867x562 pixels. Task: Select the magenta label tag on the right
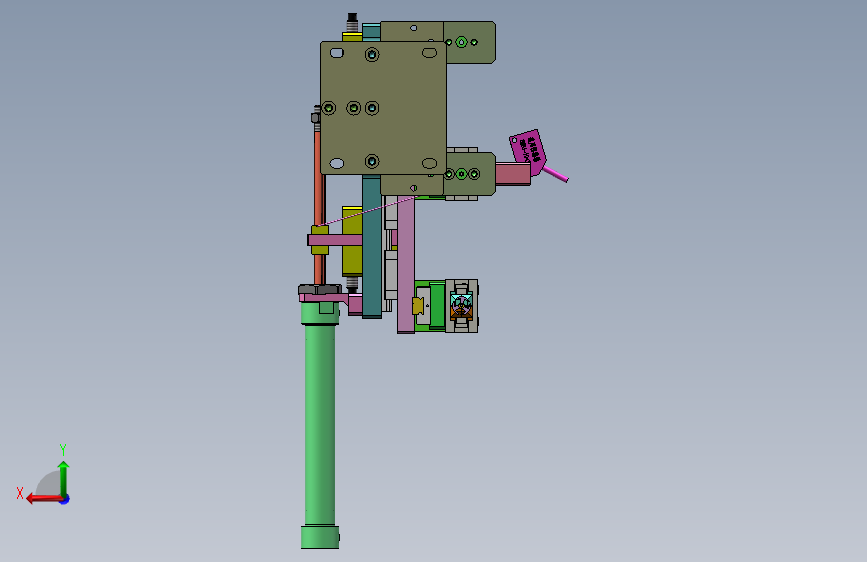pos(527,151)
